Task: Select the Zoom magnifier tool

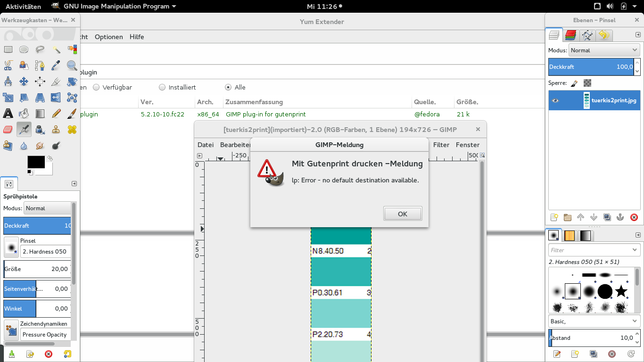Action: 72,66
